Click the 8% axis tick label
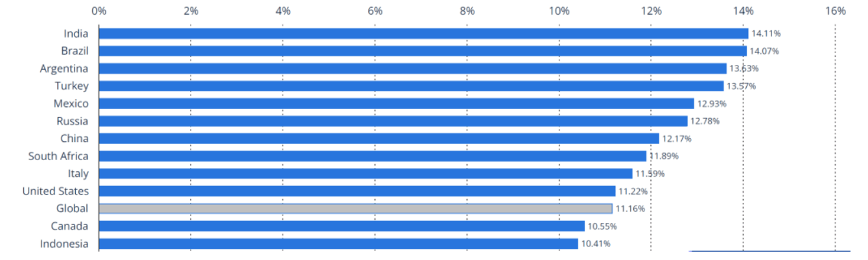This screenshot has width=868, height=260. (x=467, y=10)
